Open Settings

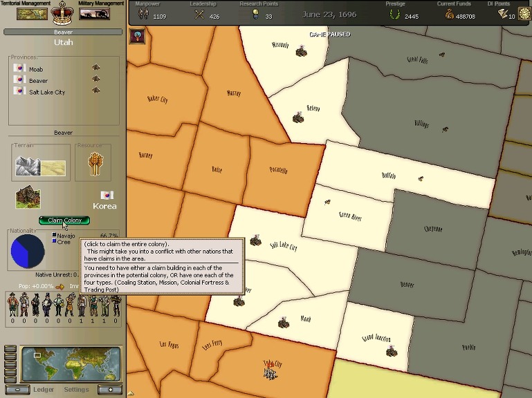(76, 390)
